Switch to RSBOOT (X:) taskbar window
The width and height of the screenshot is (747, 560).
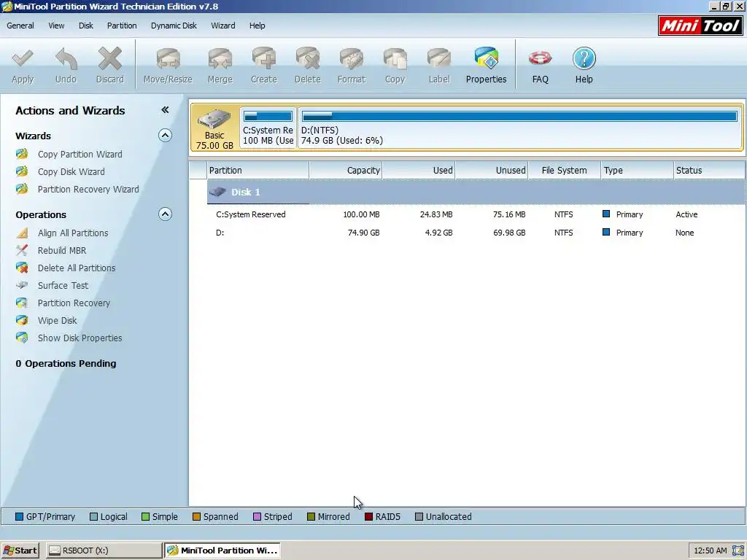(104, 551)
